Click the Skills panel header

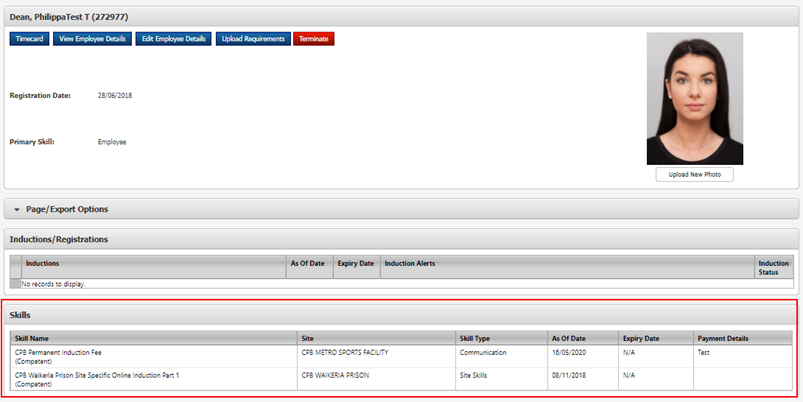[20, 315]
